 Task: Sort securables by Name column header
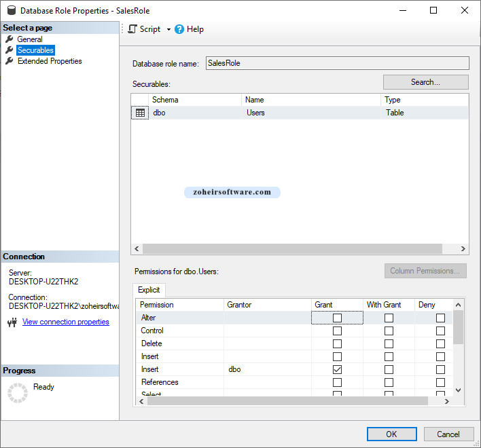311,100
